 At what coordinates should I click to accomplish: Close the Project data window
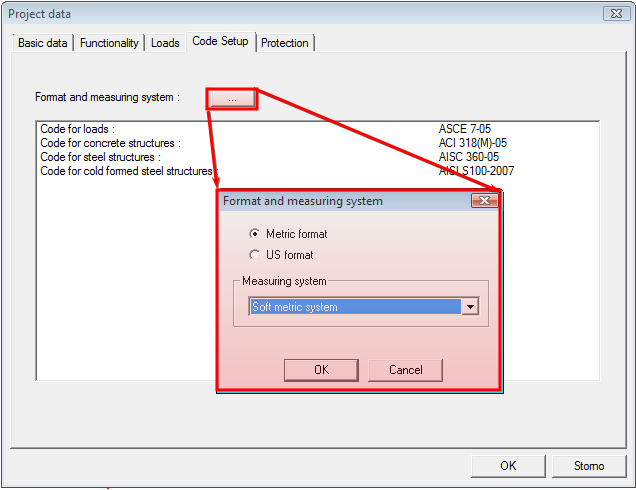click(x=614, y=14)
